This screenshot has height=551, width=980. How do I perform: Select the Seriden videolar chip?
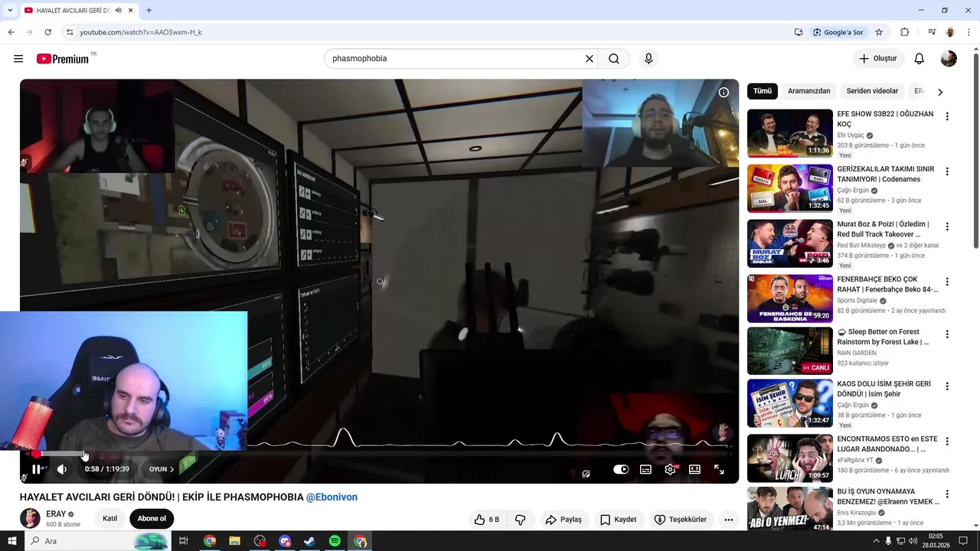click(x=872, y=91)
